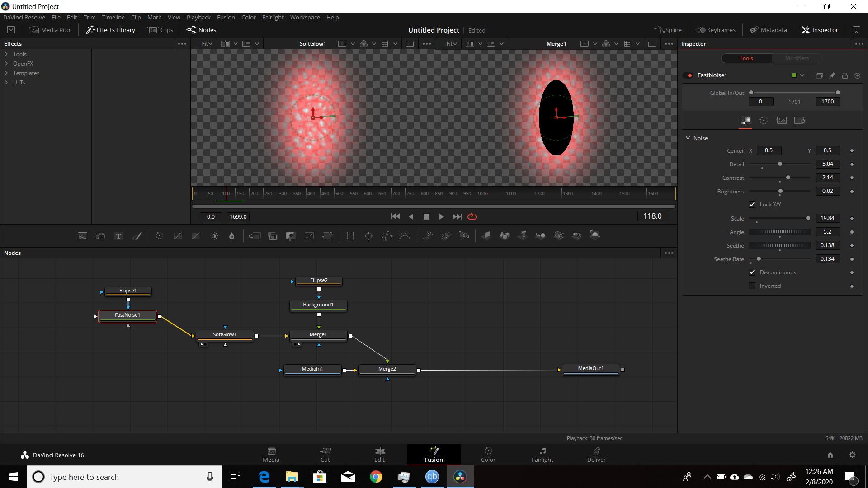This screenshot has width=868, height=488.
Task: Open the Image tab icon in Inspector
Action: pyautogui.click(x=782, y=121)
